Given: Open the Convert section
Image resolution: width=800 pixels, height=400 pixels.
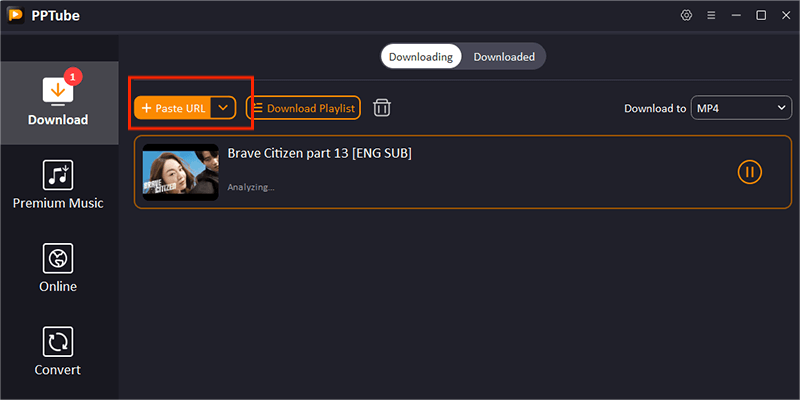Looking at the screenshot, I should tap(58, 351).
